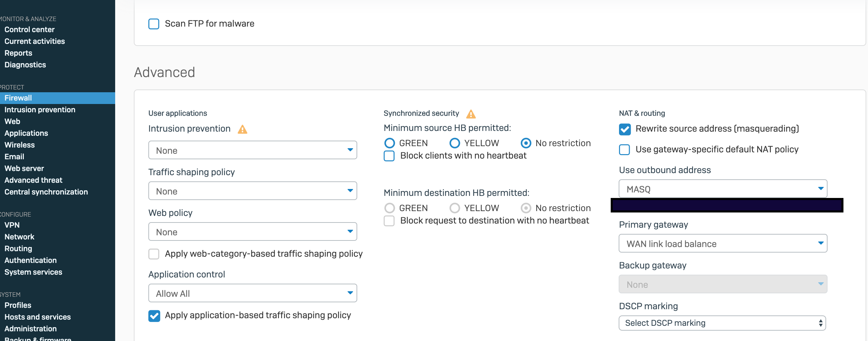Click the Intrusion prevention warning icon
The image size is (868, 341).
coord(242,130)
